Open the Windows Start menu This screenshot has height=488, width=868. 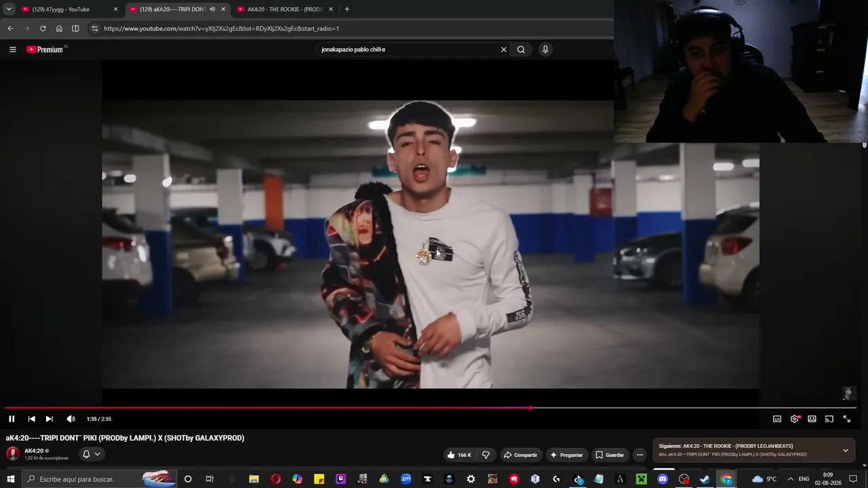[x=11, y=479]
